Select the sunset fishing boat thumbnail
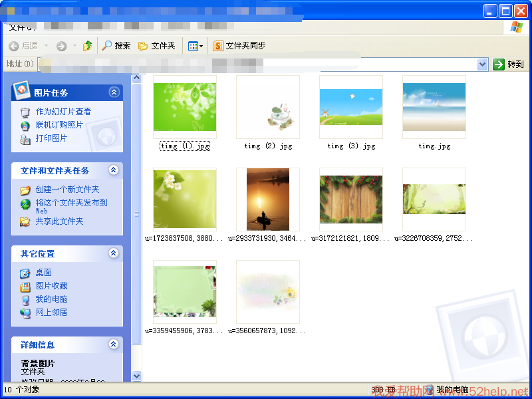 point(267,199)
